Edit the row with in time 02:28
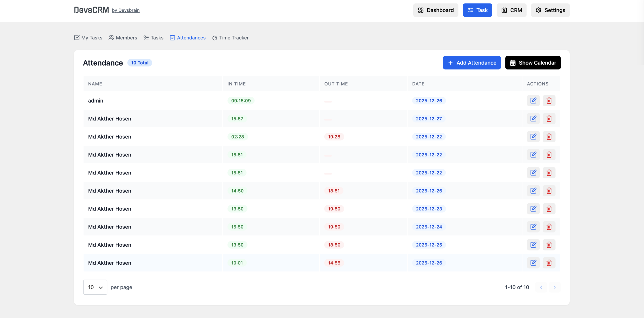Image resolution: width=644 pixels, height=318 pixels. coord(533,137)
